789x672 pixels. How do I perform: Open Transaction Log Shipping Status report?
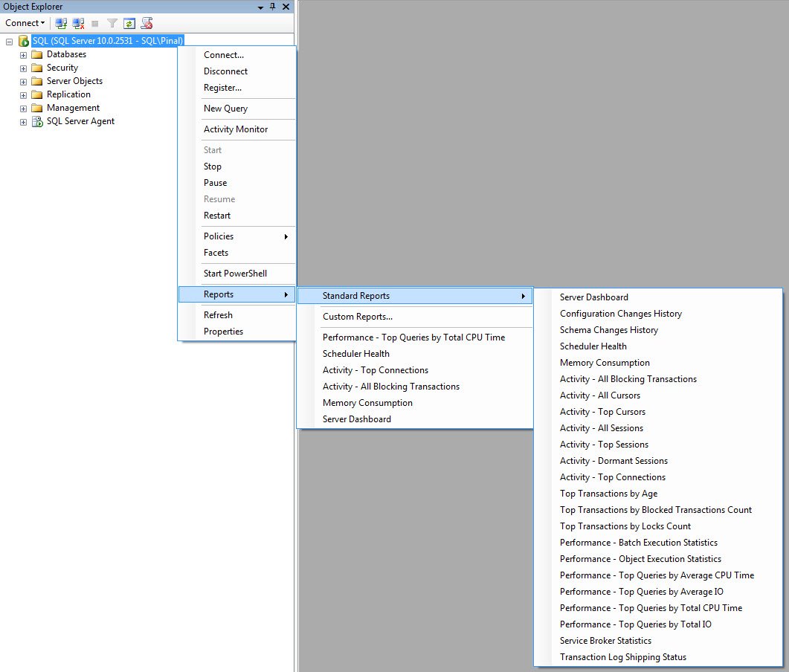coord(658,657)
